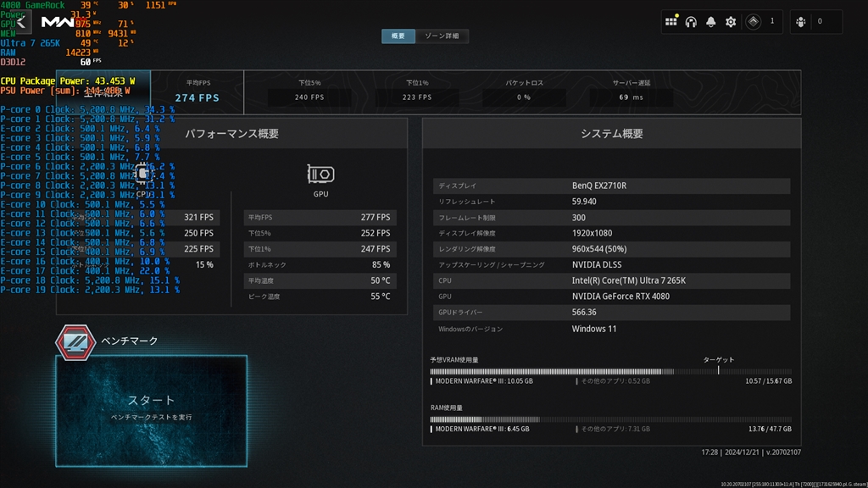Click GPU 平均FPS 277 FPS row

(320, 218)
